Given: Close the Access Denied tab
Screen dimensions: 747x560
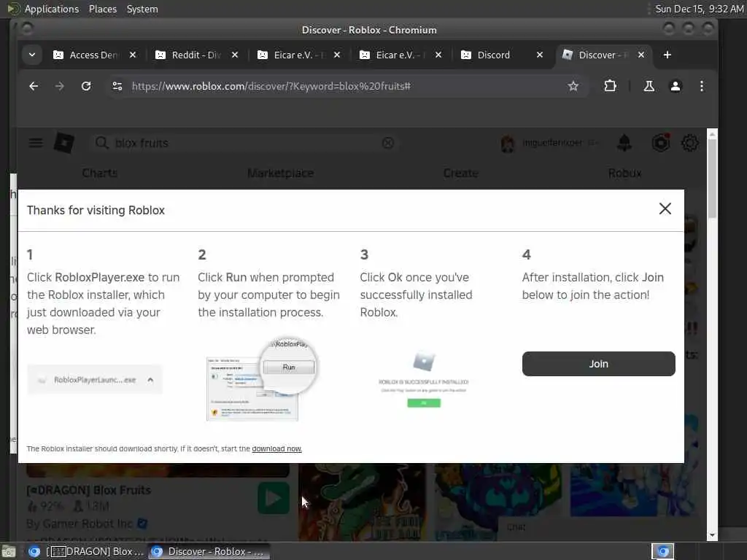Looking at the screenshot, I should [133, 55].
